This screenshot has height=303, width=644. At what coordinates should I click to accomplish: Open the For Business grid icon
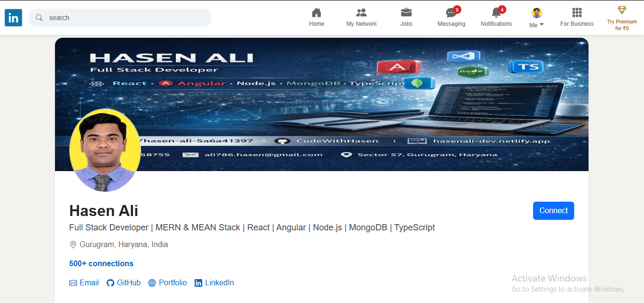tap(577, 12)
